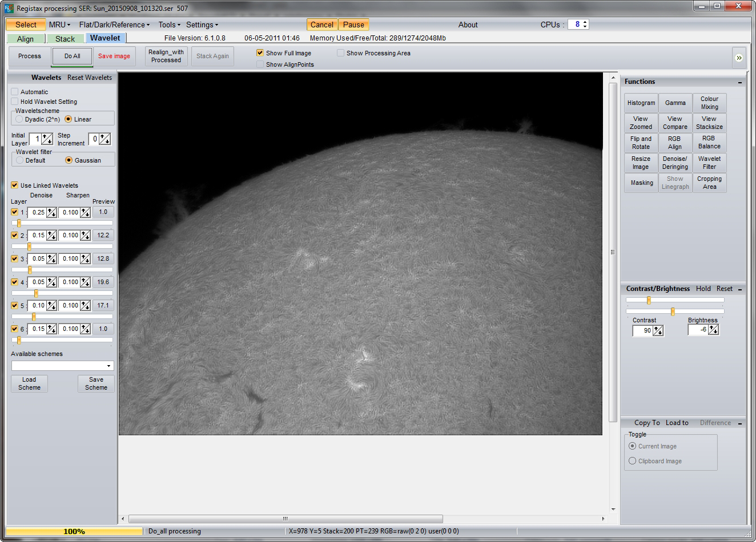Click the Step Increment spinner arrows
Screen dimensions: 756x542
point(105,139)
